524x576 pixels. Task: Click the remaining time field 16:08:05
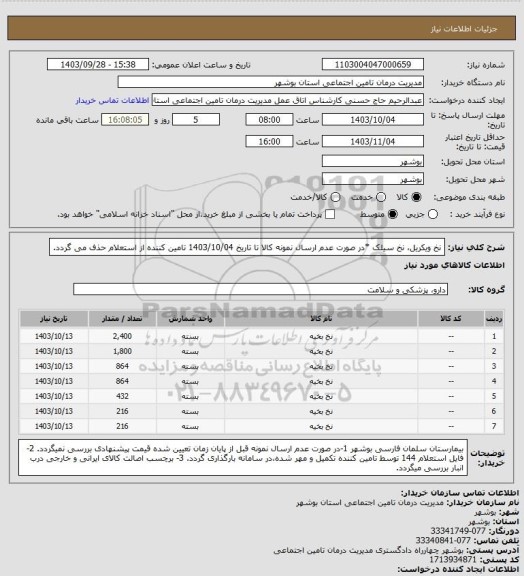(x=125, y=120)
